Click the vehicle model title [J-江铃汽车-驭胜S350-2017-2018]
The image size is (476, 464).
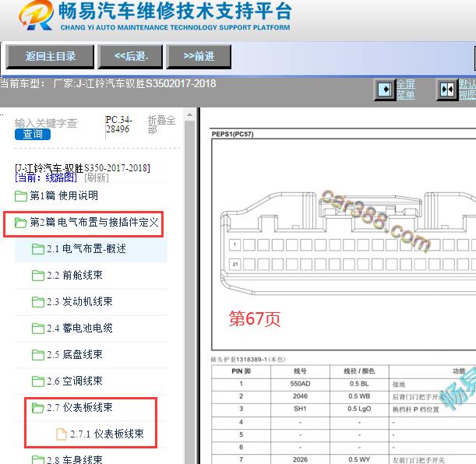tap(83, 167)
